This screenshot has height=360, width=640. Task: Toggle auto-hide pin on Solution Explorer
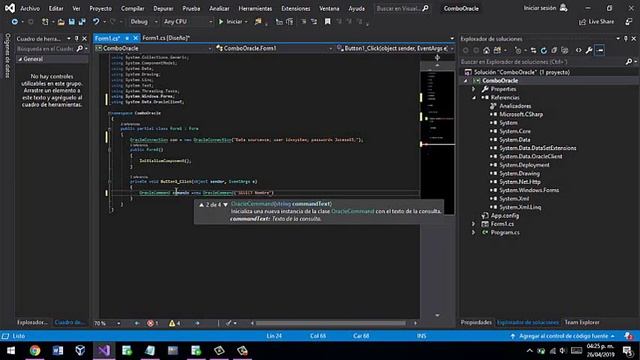pos(626,39)
